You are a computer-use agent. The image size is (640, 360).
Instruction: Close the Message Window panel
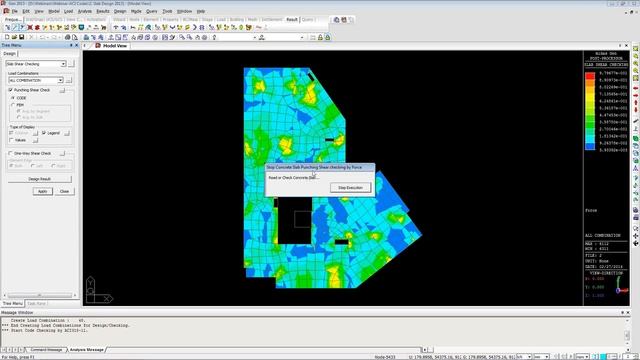point(628,313)
